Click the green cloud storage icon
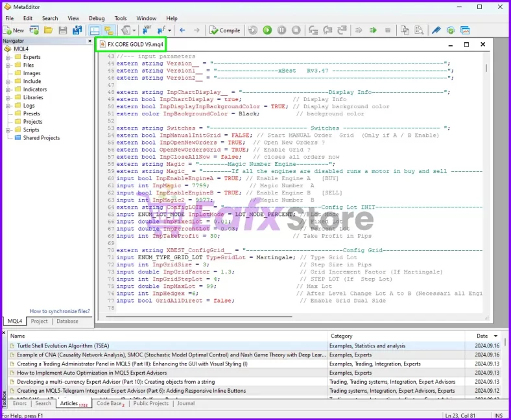 451,30
